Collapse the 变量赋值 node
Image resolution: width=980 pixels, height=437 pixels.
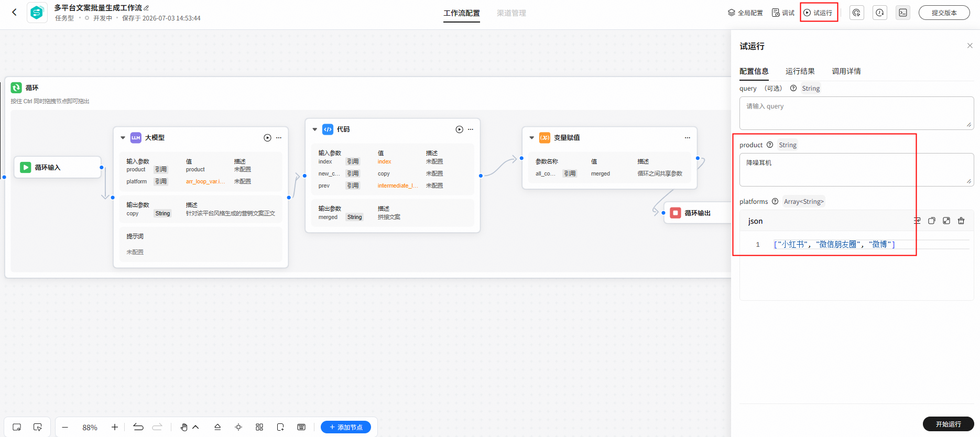[x=531, y=138]
